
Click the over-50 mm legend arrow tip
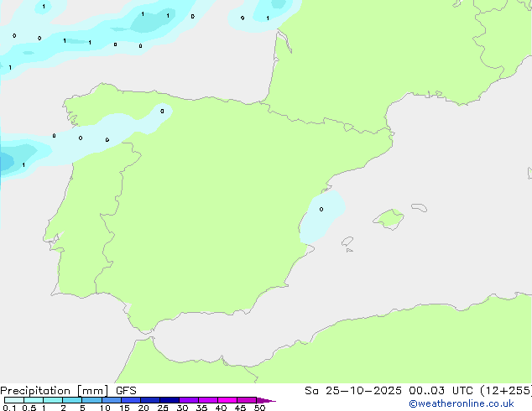266,400
